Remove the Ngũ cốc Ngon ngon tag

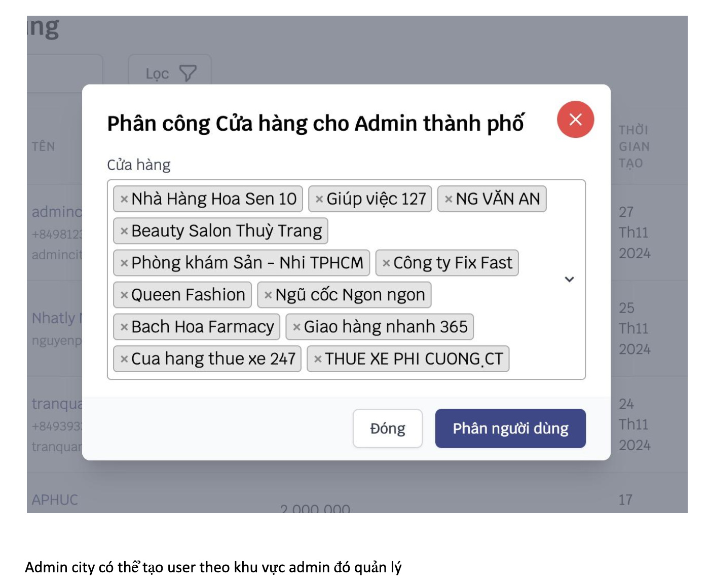268,295
